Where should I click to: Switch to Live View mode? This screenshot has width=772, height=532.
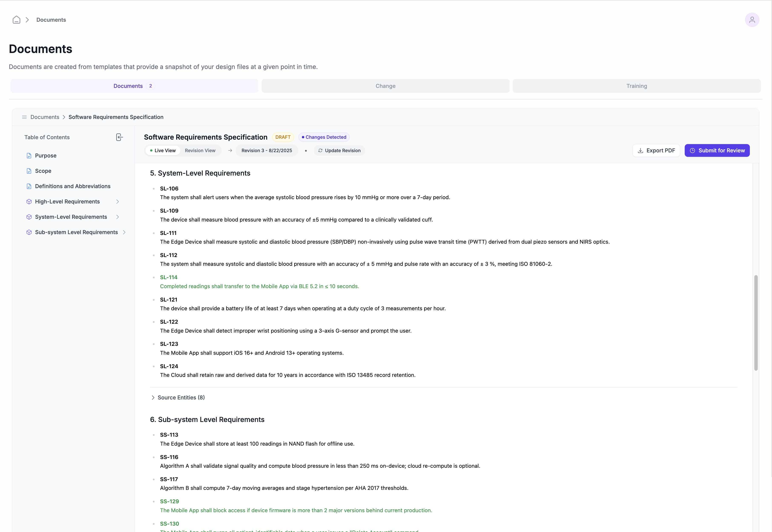pyautogui.click(x=163, y=151)
